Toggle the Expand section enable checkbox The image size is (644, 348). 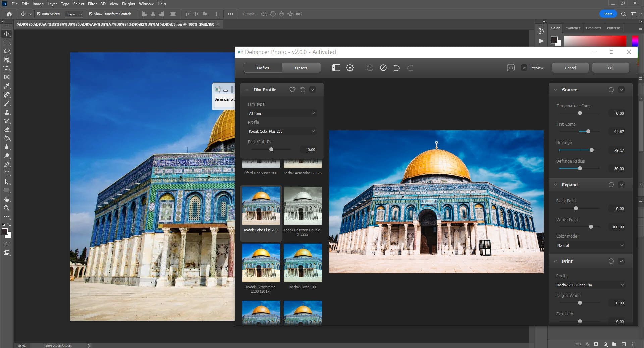click(x=621, y=185)
